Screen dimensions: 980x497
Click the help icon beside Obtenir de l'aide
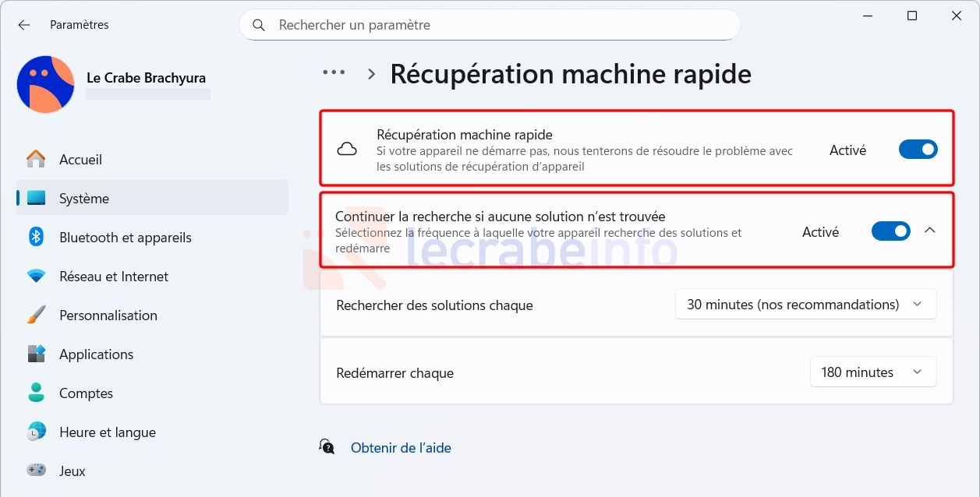(327, 446)
